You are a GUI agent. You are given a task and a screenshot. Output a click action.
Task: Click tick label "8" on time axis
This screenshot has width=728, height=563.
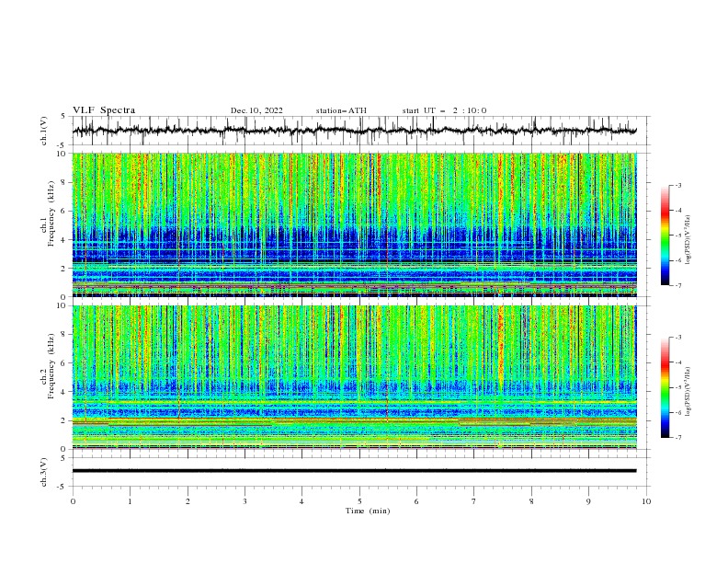531,501
